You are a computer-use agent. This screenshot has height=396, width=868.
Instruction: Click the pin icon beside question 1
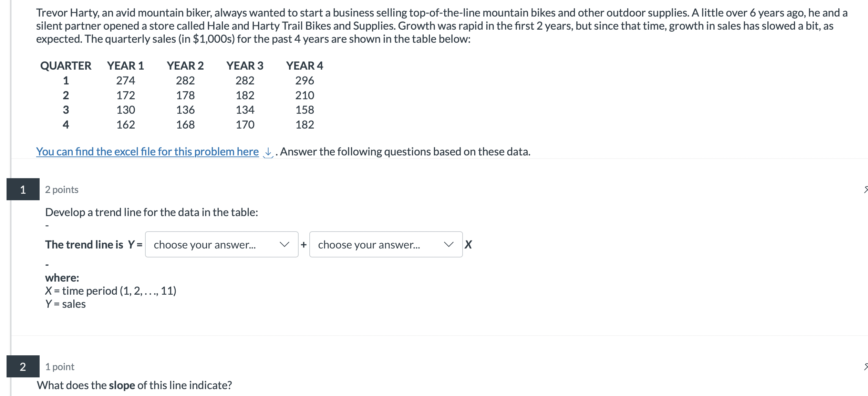pos(865,189)
